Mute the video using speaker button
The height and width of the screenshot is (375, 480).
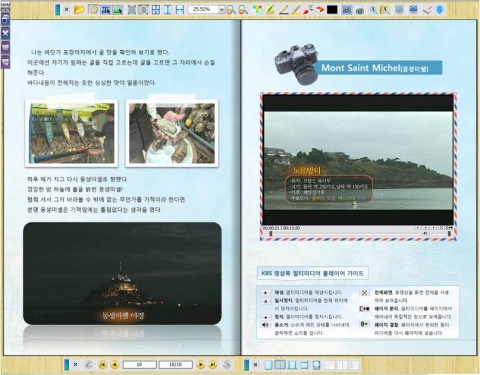pos(425,233)
